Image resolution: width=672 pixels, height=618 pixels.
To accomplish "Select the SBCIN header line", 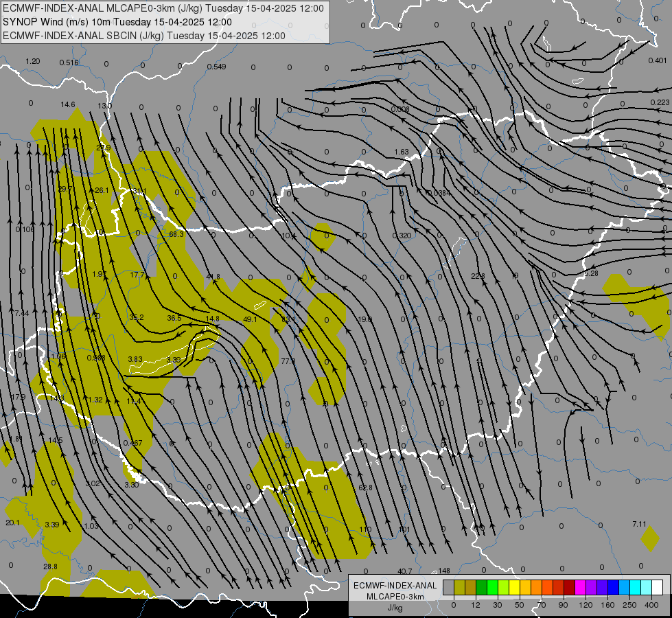I will point(144,36).
